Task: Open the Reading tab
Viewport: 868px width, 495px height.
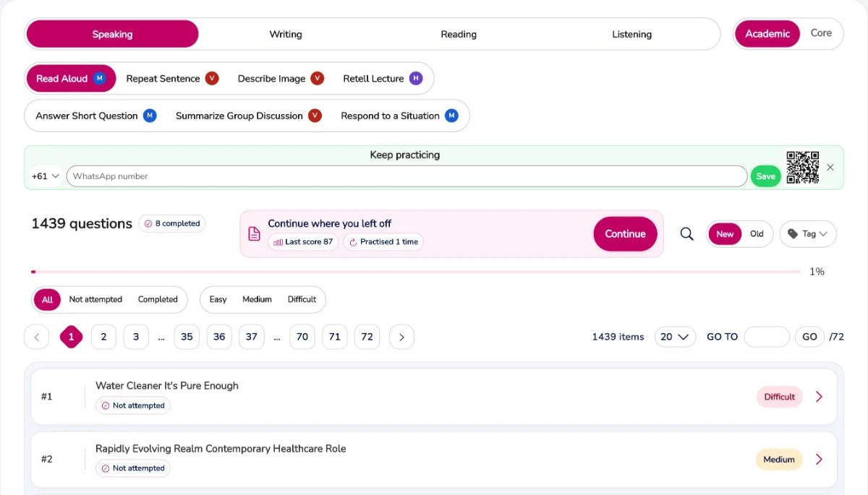Action: pos(459,34)
